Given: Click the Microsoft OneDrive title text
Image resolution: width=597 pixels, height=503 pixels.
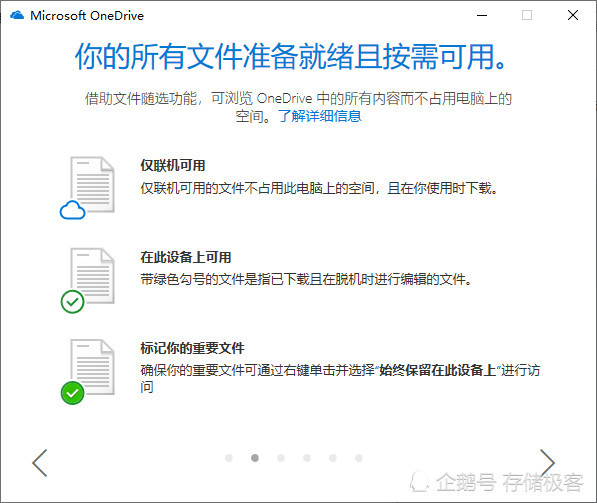Looking at the screenshot, I should point(87,16).
